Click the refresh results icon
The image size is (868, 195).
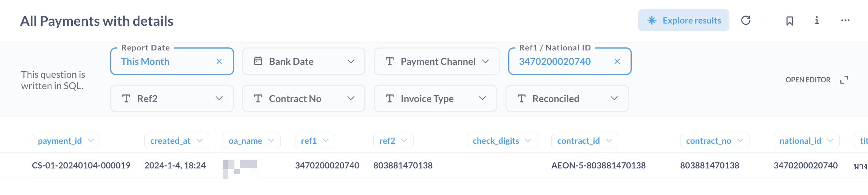746,20
